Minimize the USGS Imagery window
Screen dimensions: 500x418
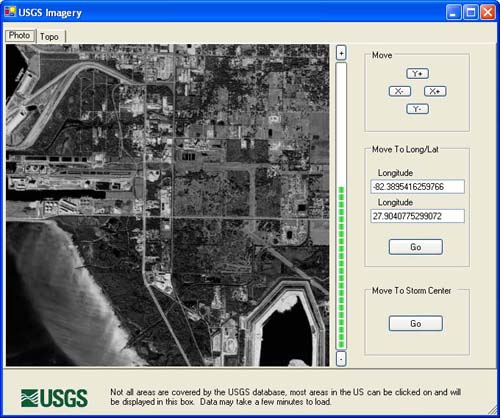pos(453,12)
